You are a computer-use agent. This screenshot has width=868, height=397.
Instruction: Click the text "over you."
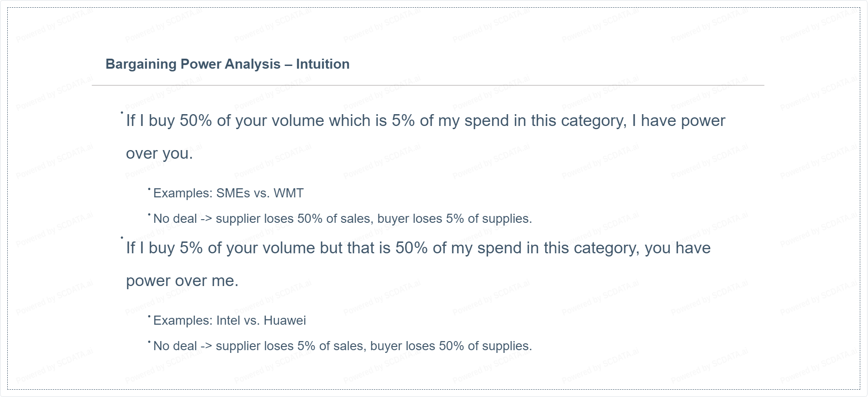pos(159,154)
